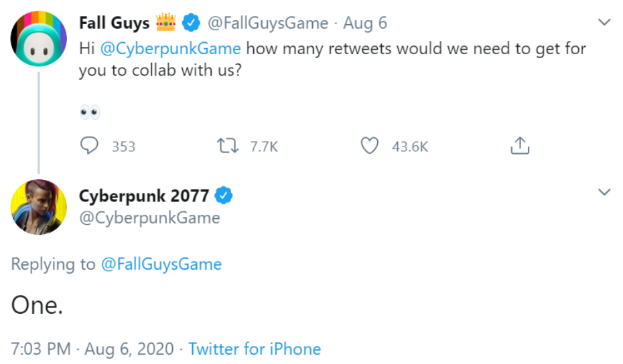The height and width of the screenshot is (364, 623).
Task: Click the Aug 6 tweet date
Action: pos(365,23)
